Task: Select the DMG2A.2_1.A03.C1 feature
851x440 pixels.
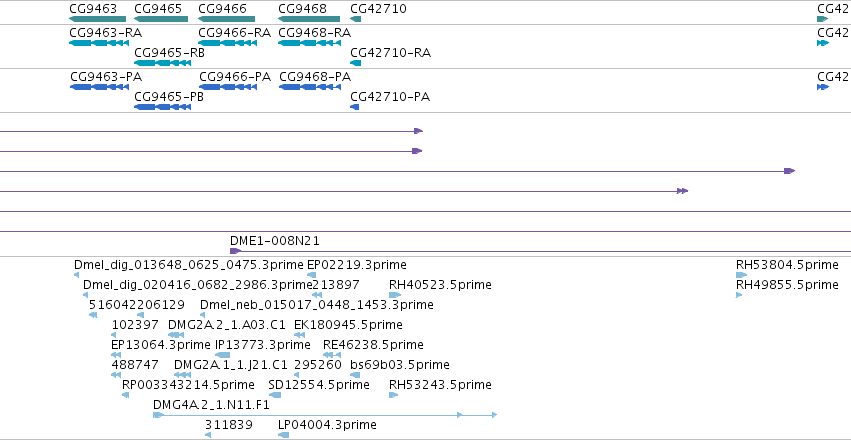Action: 176,335
